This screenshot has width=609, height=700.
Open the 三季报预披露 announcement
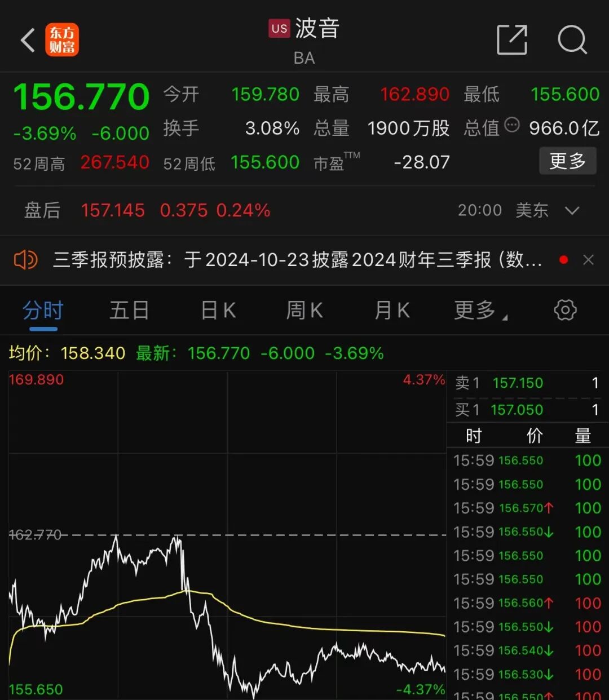tap(298, 260)
